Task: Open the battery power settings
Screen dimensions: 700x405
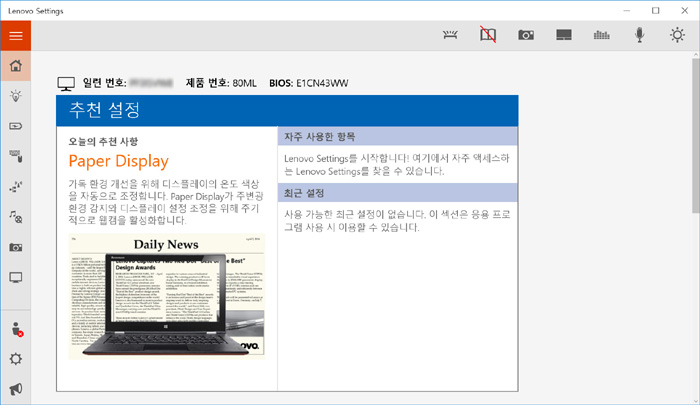Action: (x=16, y=126)
